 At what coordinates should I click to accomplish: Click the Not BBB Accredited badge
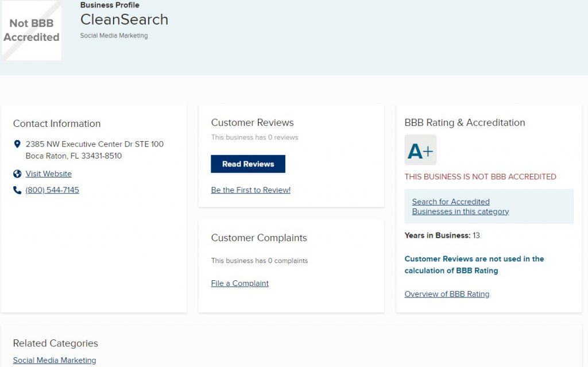pyautogui.click(x=32, y=30)
